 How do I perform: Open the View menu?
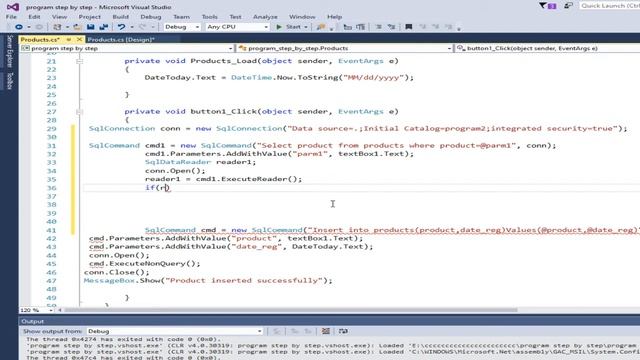pyautogui.click(x=59, y=17)
